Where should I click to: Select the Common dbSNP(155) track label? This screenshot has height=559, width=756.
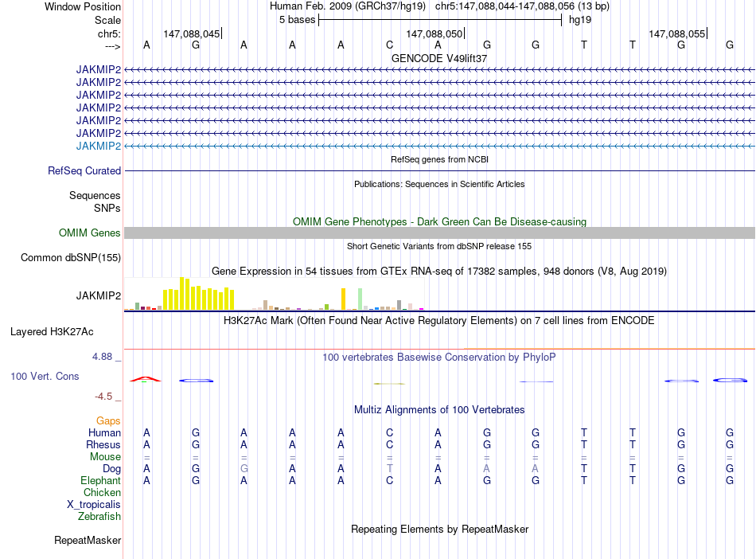click(70, 257)
